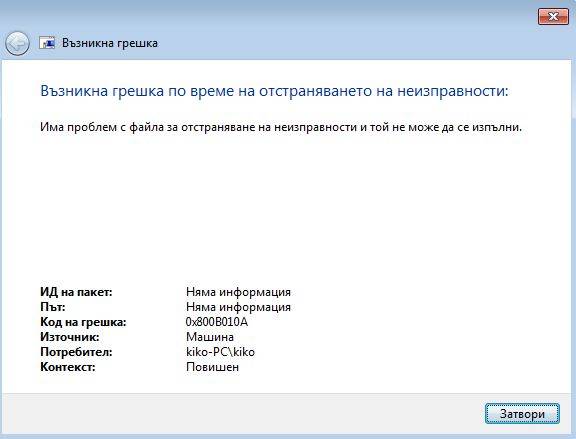Click the ИД на пакет label

point(76,292)
